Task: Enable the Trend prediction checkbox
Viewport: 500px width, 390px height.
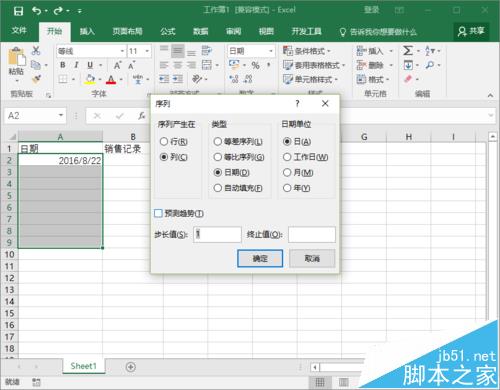Action: [x=158, y=213]
